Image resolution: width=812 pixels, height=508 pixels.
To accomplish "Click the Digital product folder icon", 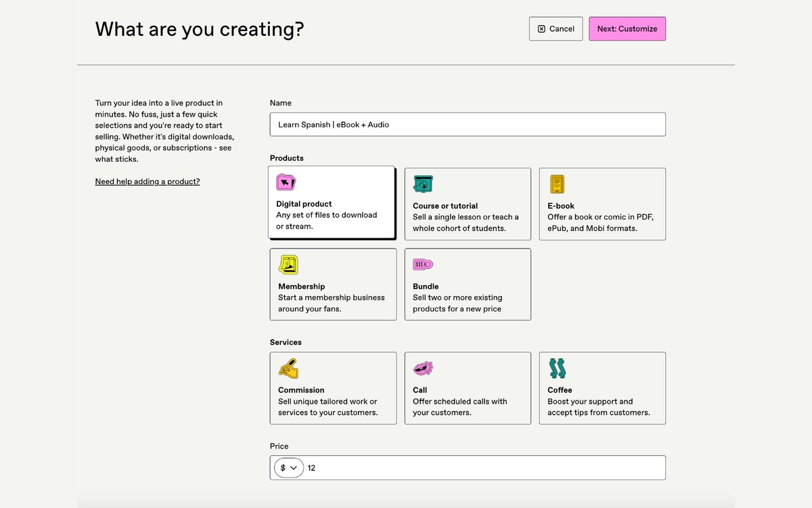I will (286, 182).
